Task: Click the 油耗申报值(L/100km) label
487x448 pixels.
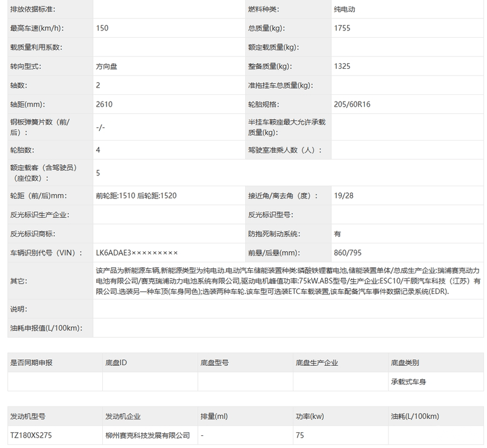Action: pyautogui.click(x=46, y=328)
